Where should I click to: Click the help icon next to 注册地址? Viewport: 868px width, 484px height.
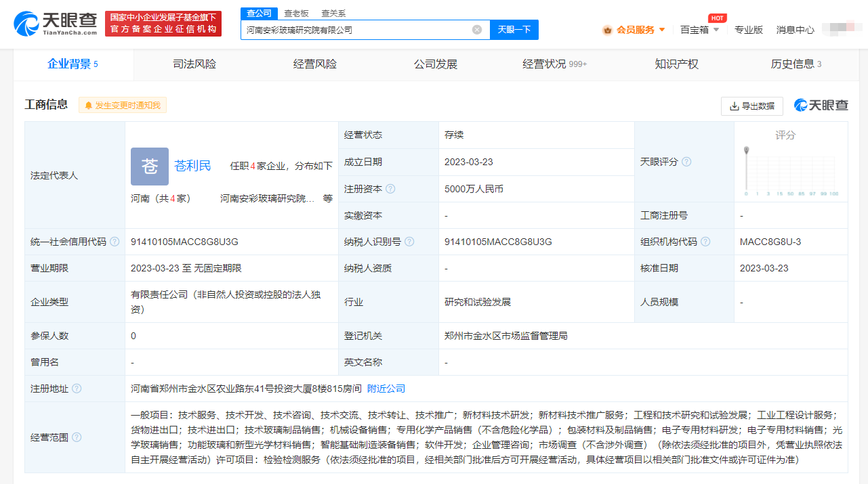(x=77, y=389)
